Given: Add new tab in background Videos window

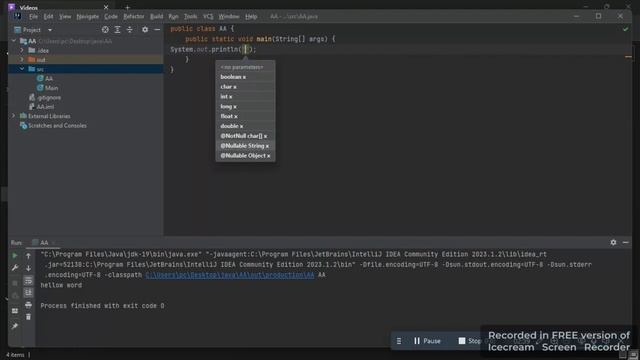Looking at the screenshot, I should pyautogui.click(x=127, y=7).
